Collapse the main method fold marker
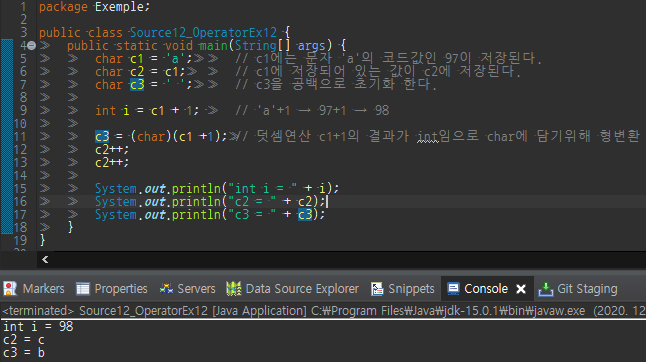 coord(32,45)
